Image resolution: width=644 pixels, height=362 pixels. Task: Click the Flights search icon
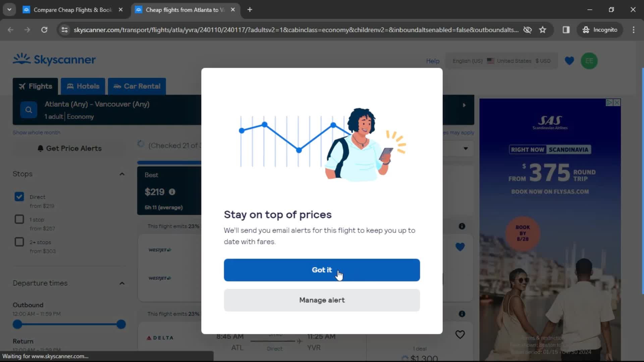29,110
